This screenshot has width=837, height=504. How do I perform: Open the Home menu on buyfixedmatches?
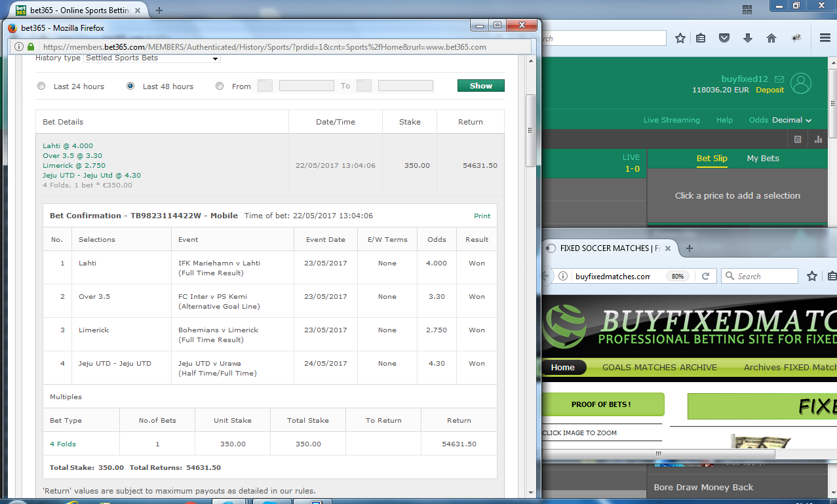(562, 368)
